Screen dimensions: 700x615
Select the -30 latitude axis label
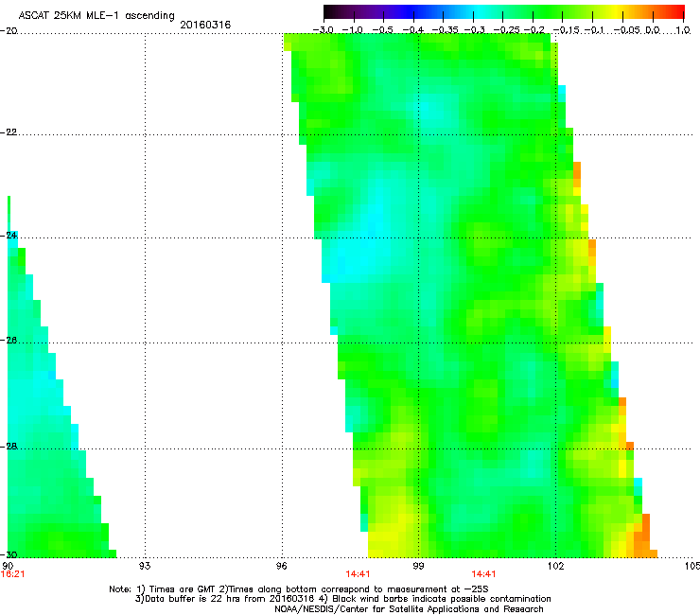pos(9,554)
